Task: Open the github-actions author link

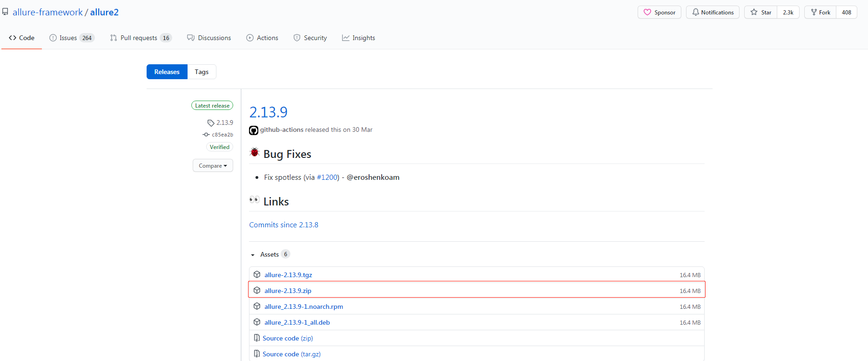Action: click(x=282, y=129)
